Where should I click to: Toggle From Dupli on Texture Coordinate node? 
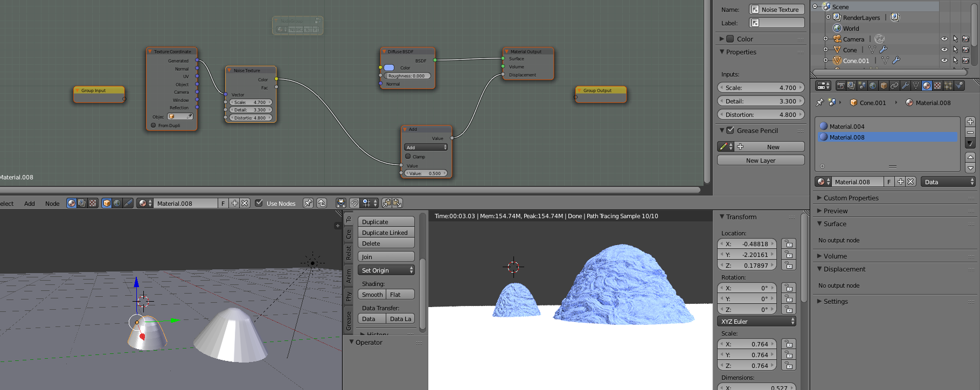point(153,125)
